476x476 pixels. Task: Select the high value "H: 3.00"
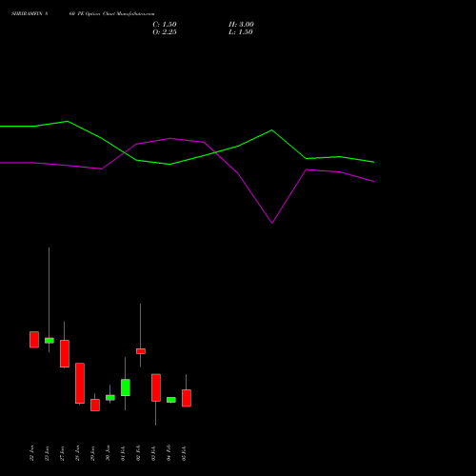241,25
